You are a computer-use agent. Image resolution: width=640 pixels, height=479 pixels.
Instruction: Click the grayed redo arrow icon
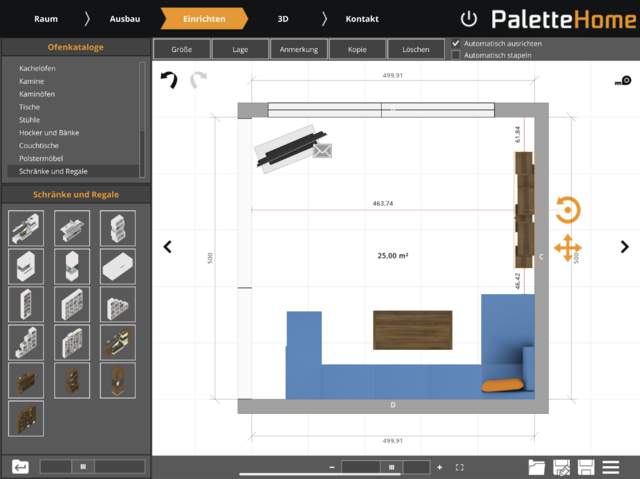(199, 80)
